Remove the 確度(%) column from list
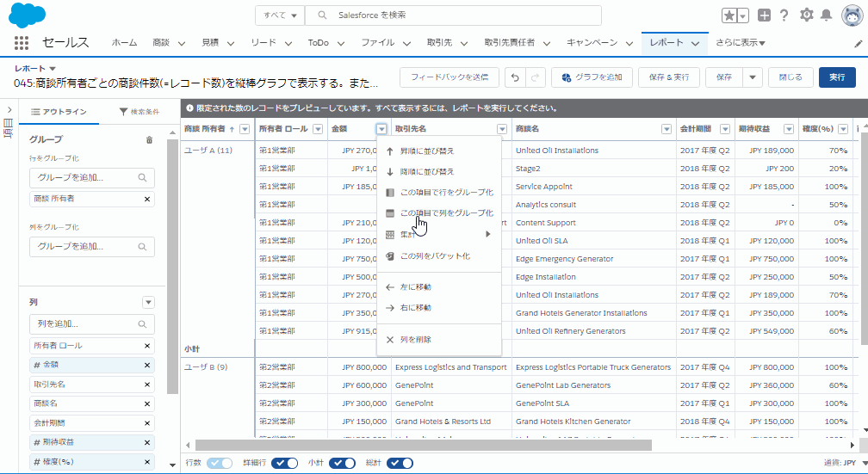The width and height of the screenshot is (868, 474). pos(147,462)
